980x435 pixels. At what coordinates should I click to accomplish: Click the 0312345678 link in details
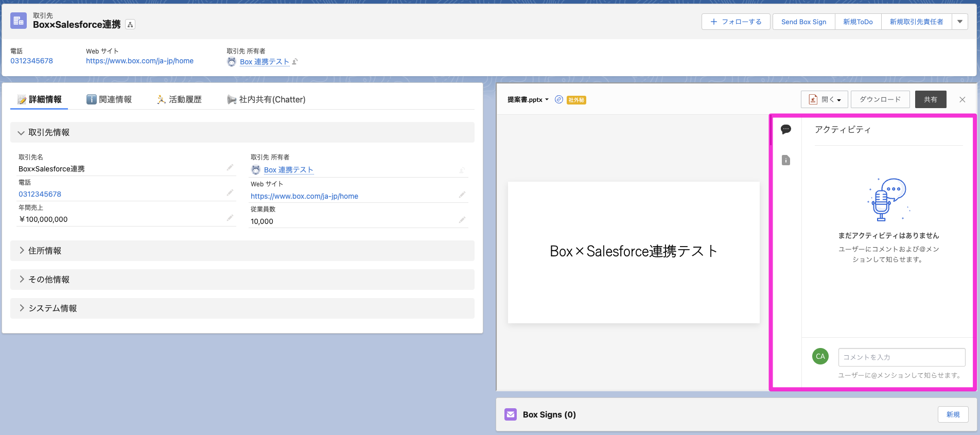pos(40,194)
